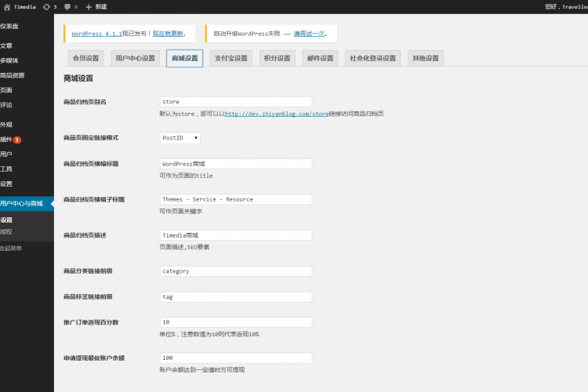Open the updates icon showing 3

point(50,7)
